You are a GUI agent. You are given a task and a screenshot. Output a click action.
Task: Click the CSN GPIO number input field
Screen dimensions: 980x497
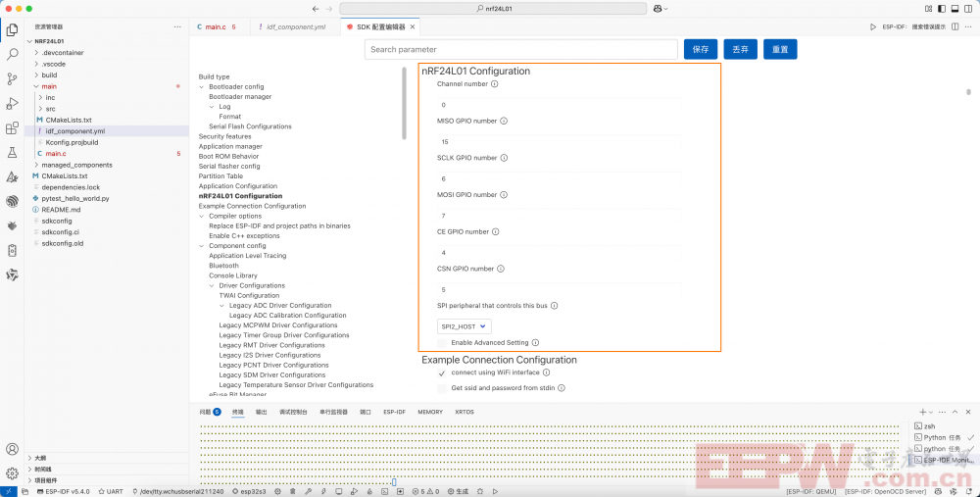[x=559, y=290]
